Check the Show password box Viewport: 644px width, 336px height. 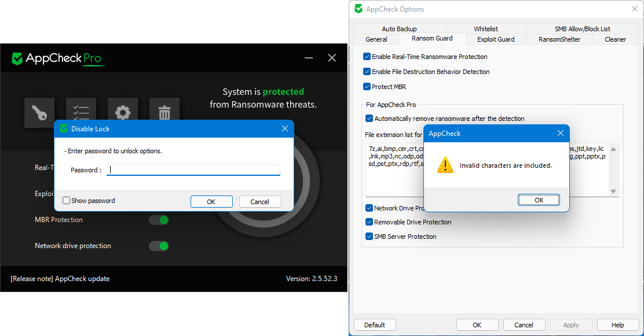point(67,201)
